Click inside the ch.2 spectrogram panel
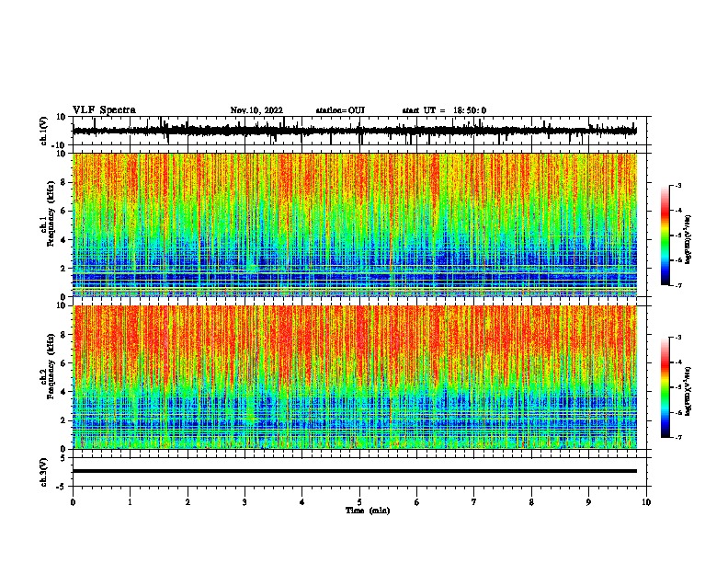 (355, 377)
